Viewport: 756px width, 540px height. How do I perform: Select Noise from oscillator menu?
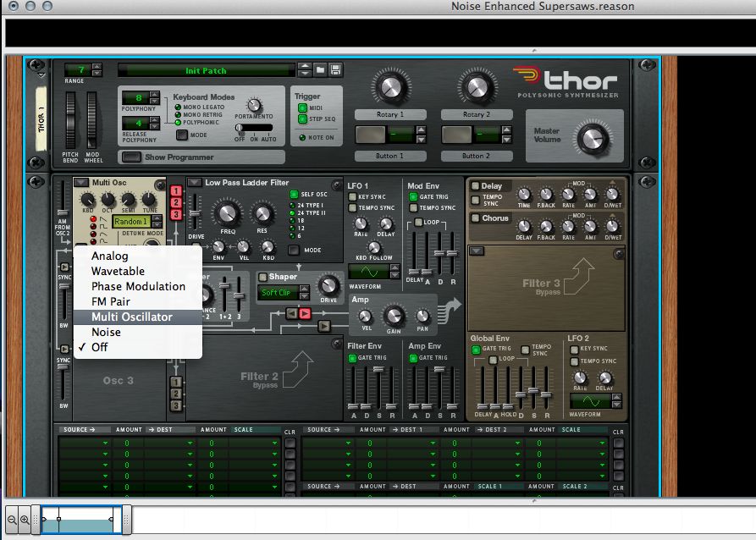point(137,332)
